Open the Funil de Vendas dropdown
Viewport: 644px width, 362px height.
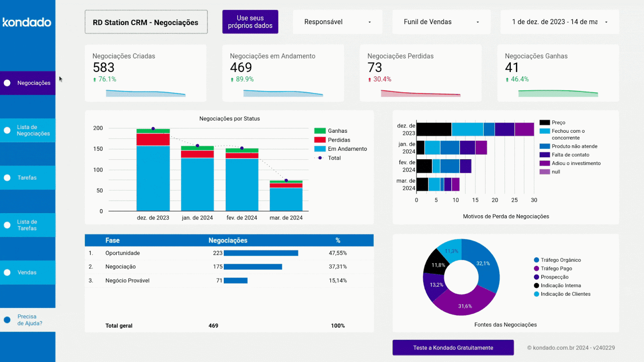(441, 22)
